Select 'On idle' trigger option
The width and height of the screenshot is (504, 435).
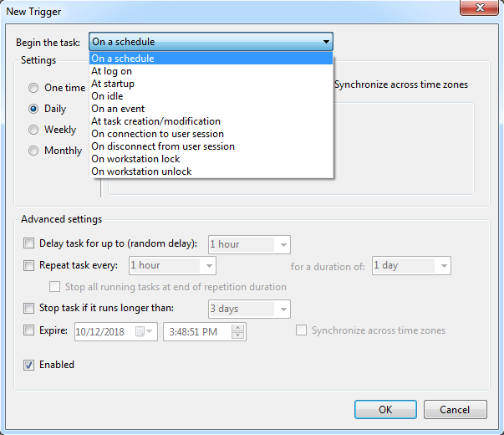pyautogui.click(x=211, y=96)
